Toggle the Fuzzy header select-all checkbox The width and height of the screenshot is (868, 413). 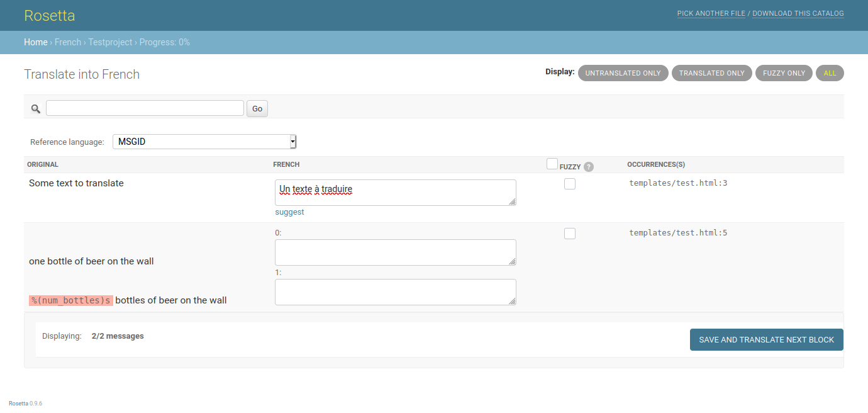tap(552, 164)
